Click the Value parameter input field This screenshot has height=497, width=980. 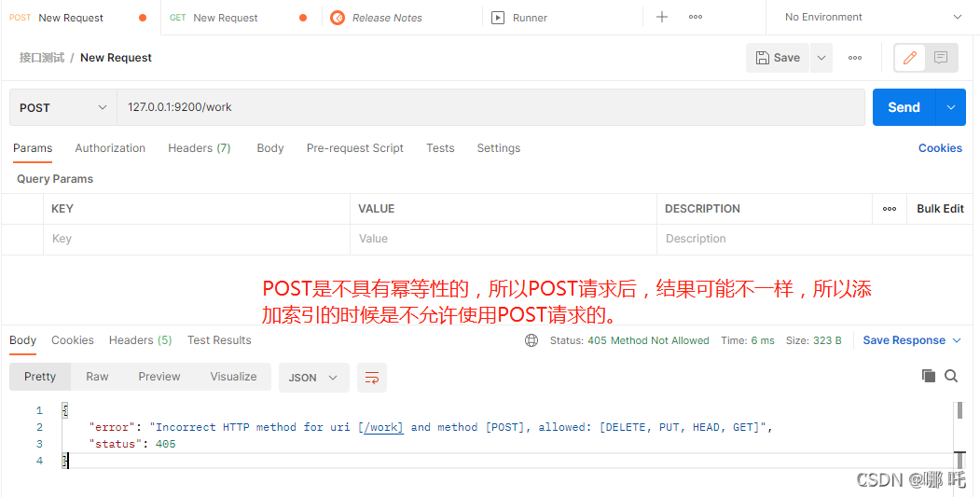pyautogui.click(x=504, y=239)
